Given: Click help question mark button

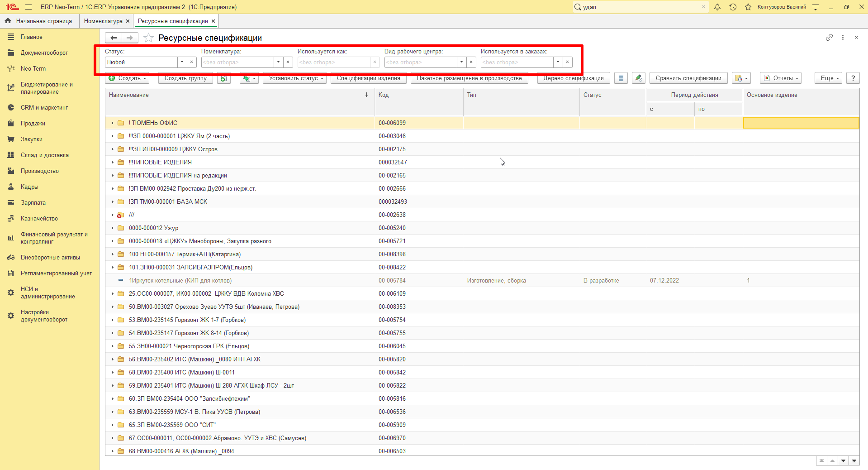Looking at the screenshot, I should [x=853, y=78].
